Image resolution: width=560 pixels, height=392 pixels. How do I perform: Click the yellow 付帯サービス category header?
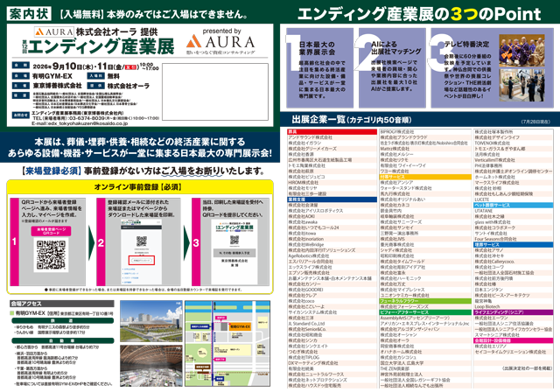425,177
